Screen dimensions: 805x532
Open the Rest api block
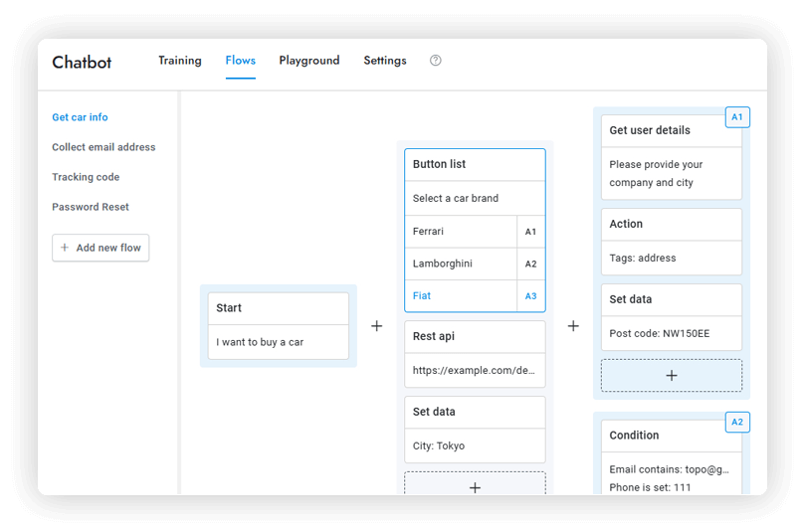point(475,337)
